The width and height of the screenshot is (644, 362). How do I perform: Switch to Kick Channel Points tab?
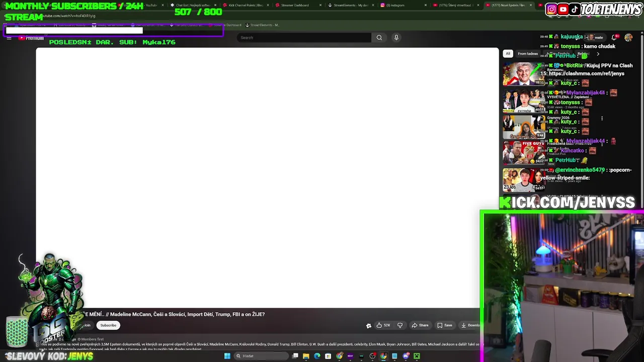pos(246,5)
